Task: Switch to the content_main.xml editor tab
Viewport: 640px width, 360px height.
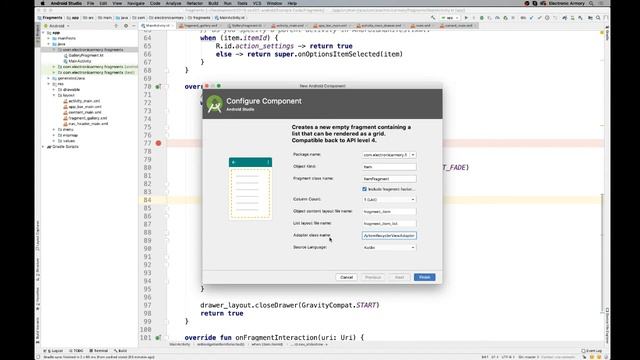Action: coord(458,26)
